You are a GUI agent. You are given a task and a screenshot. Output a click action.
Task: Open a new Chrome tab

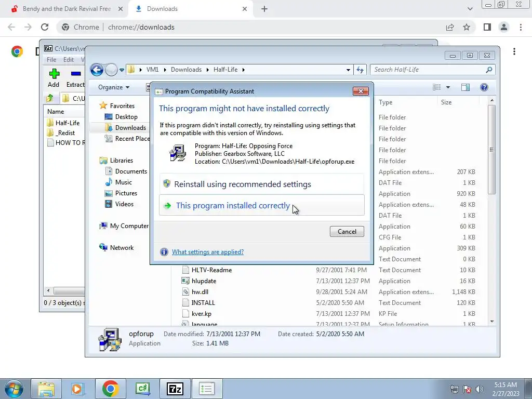point(264,9)
